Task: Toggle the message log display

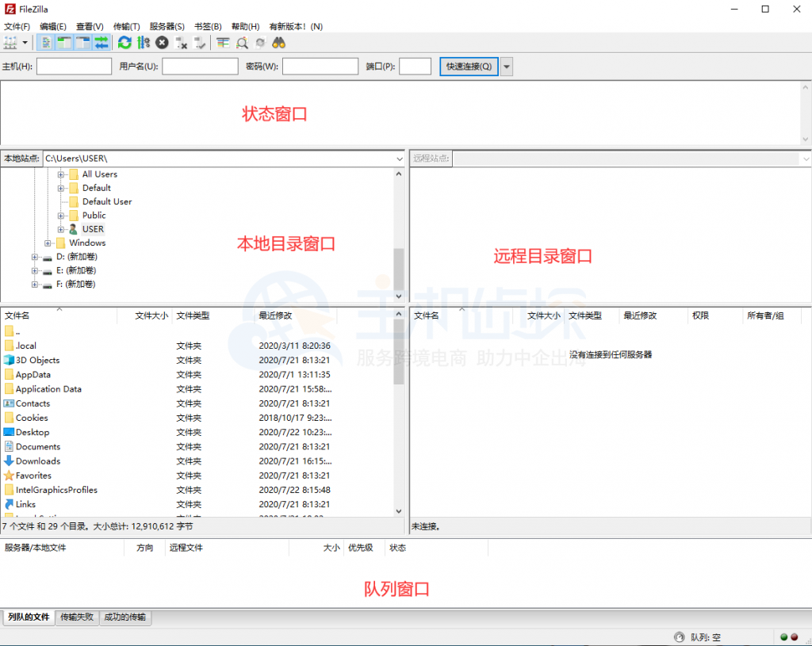Action: [44, 42]
